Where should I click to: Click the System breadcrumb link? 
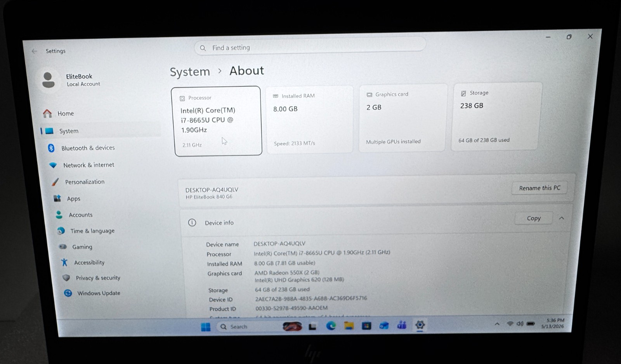click(x=190, y=72)
